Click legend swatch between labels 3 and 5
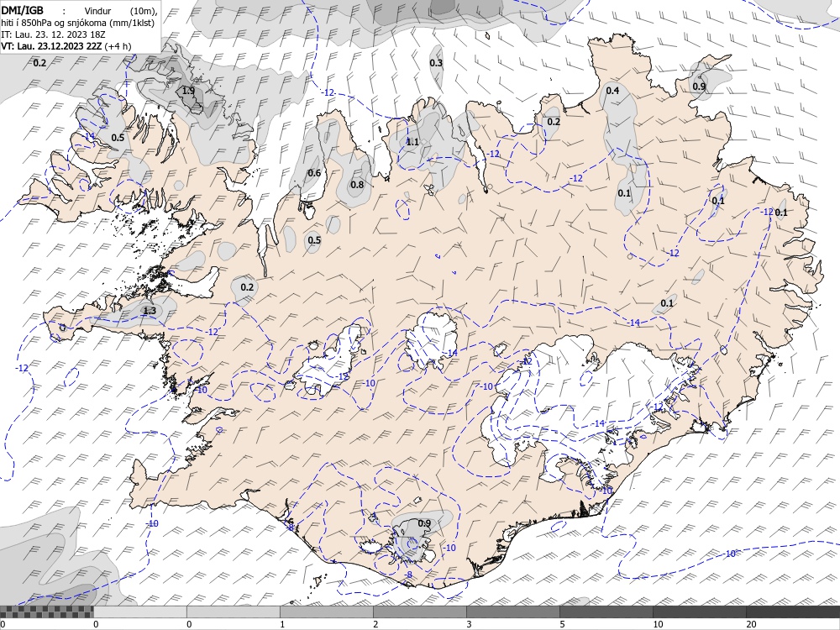Screen dimensions: 840x630 (512, 612)
